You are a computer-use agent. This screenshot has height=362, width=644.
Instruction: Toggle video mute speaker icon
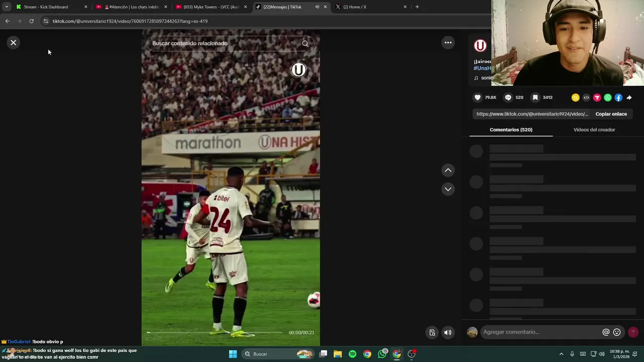pyautogui.click(x=448, y=332)
